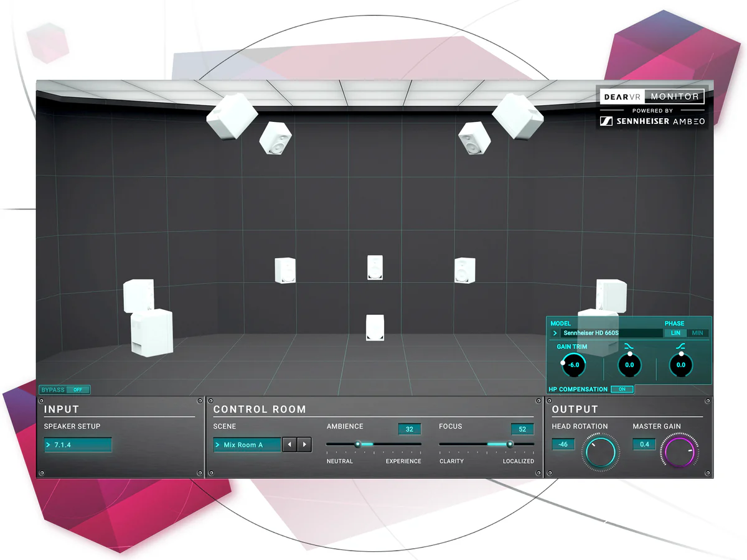Click the Focus slider handle

pyautogui.click(x=510, y=444)
